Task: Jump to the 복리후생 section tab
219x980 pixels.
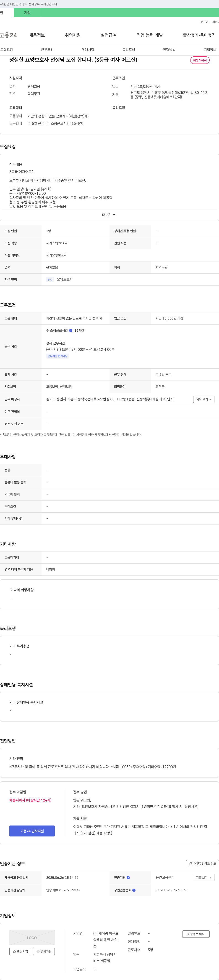Action: click(128, 49)
